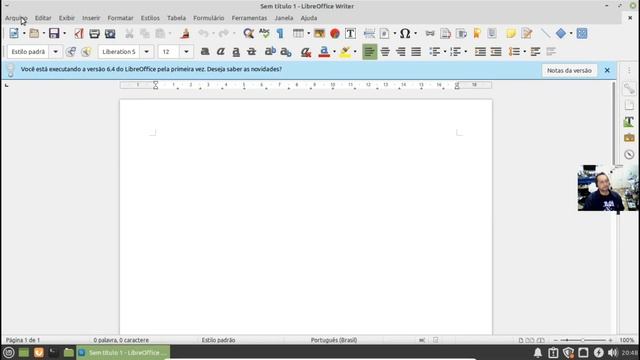
Task: Apply the yellow highlighting color
Action: (x=345, y=52)
